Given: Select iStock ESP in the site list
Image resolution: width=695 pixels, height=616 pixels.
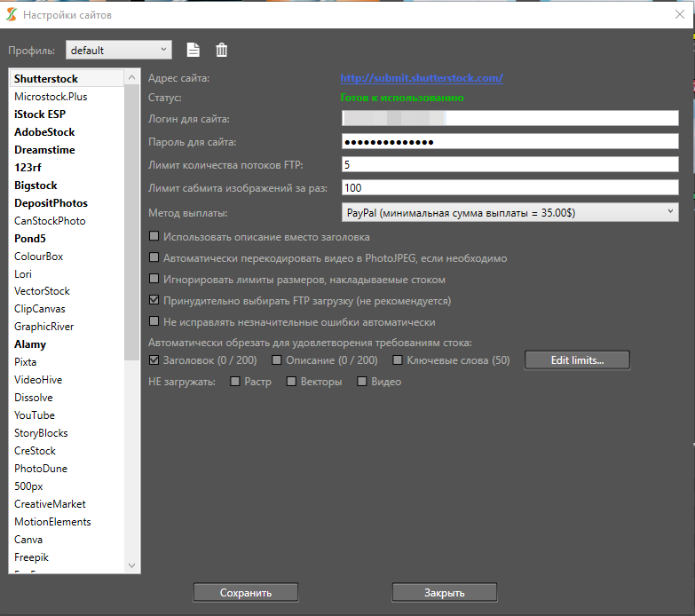Looking at the screenshot, I should pos(67,115).
